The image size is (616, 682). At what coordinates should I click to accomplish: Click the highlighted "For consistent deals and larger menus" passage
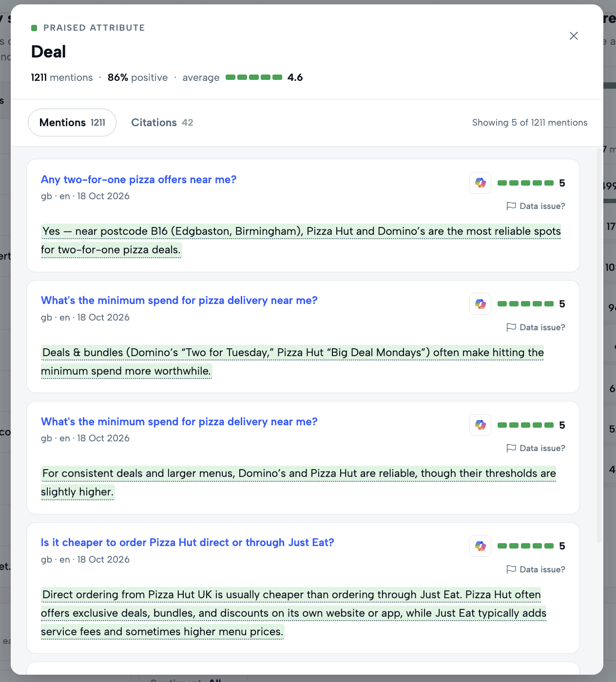[298, 482]
